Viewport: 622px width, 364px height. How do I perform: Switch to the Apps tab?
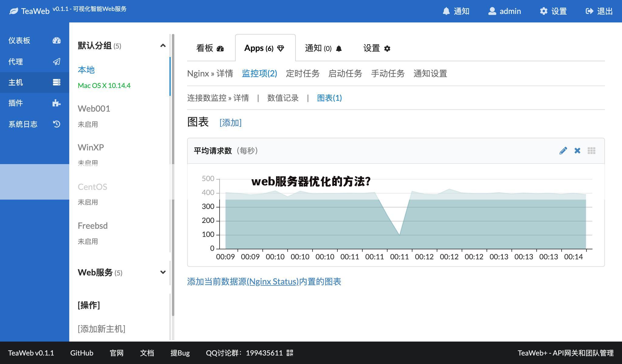(264, 48)
